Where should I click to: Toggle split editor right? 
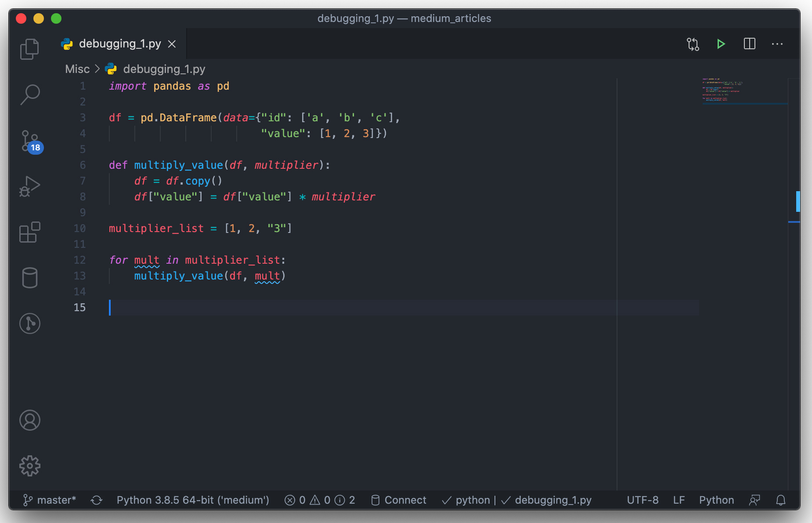pos(749,44)
